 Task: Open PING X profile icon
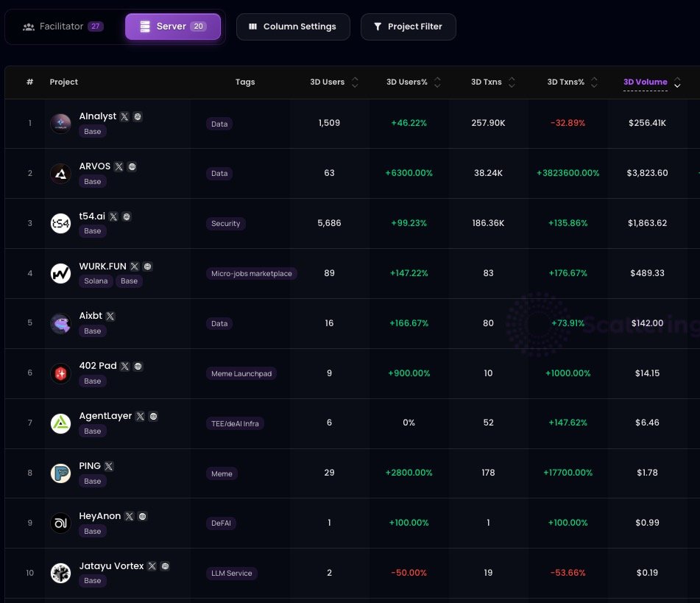[x=109, y=466]
